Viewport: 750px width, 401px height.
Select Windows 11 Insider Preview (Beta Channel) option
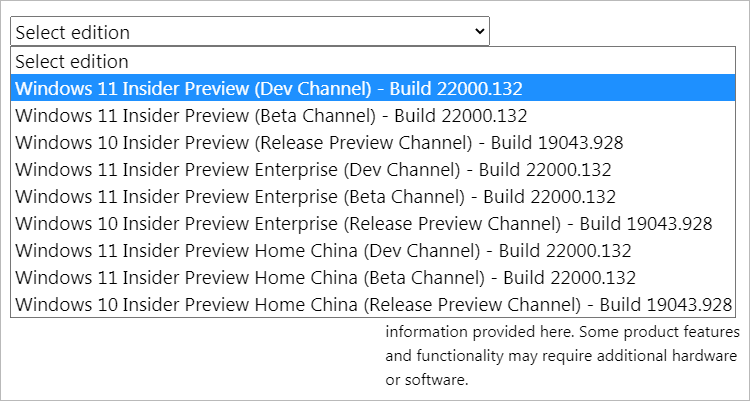(x=373, y=115)
